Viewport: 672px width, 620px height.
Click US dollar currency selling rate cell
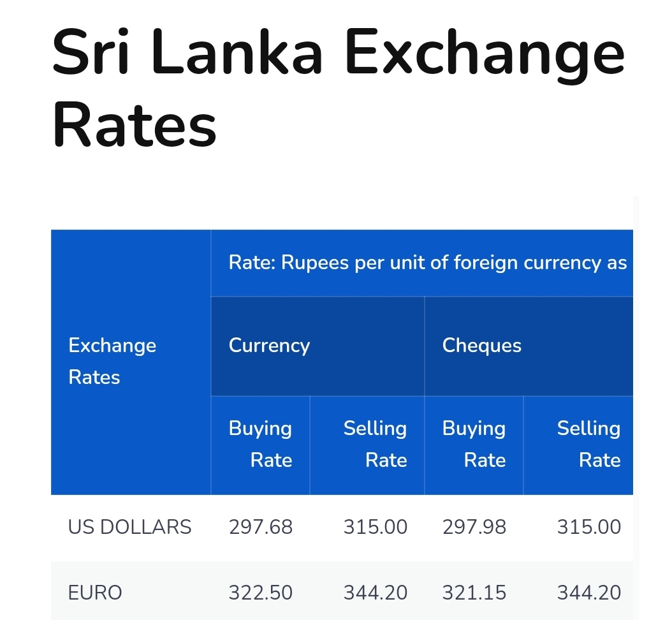pos(375,527)
